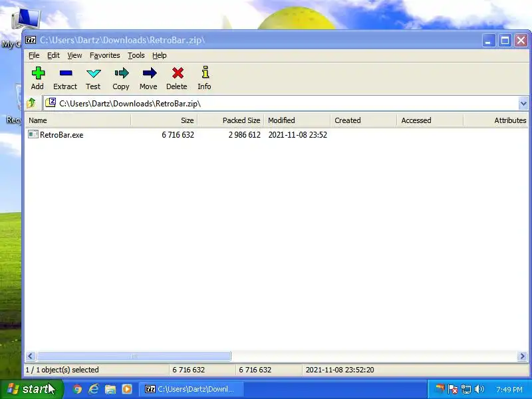Screen dimensions: 532x399
Task: Open the Edit menu
Action: coord(53,55)
